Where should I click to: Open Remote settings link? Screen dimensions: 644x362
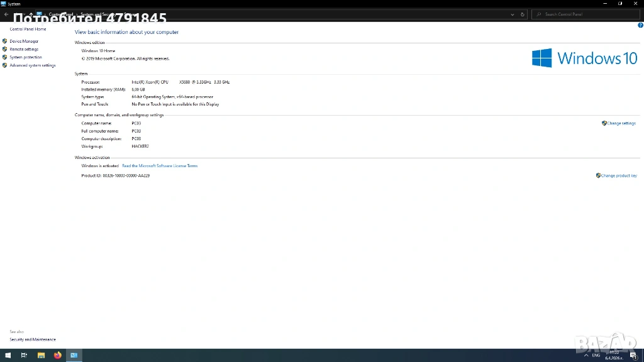[24, 49]
